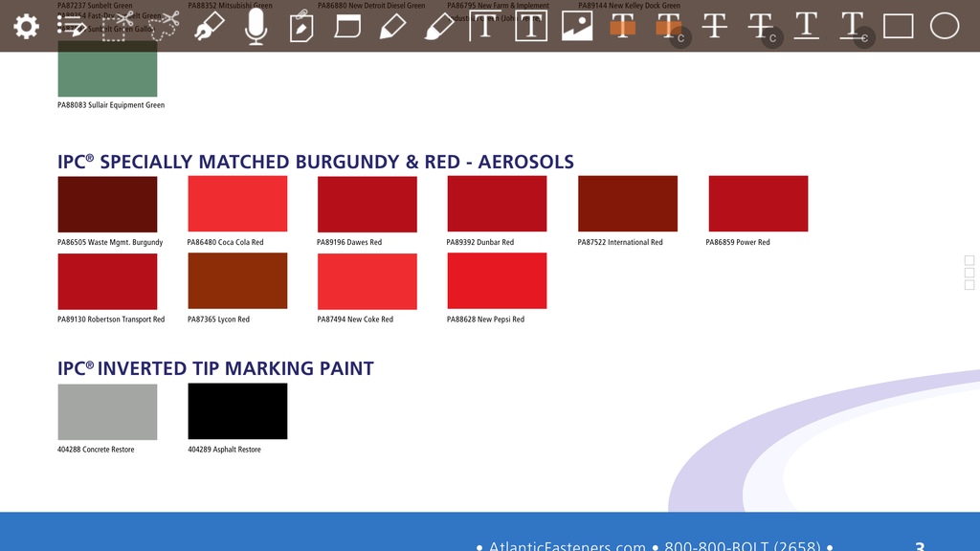980x551 pixels.
Task: Click the PA87365 Lycon Red label
Action: point(218,320)
